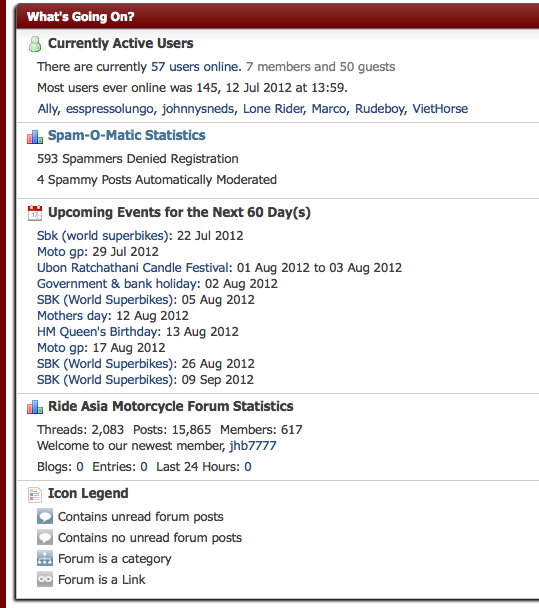
Task: Click the Icon Legend document icon
Action: pyautogui.click(x=35, y=494)
